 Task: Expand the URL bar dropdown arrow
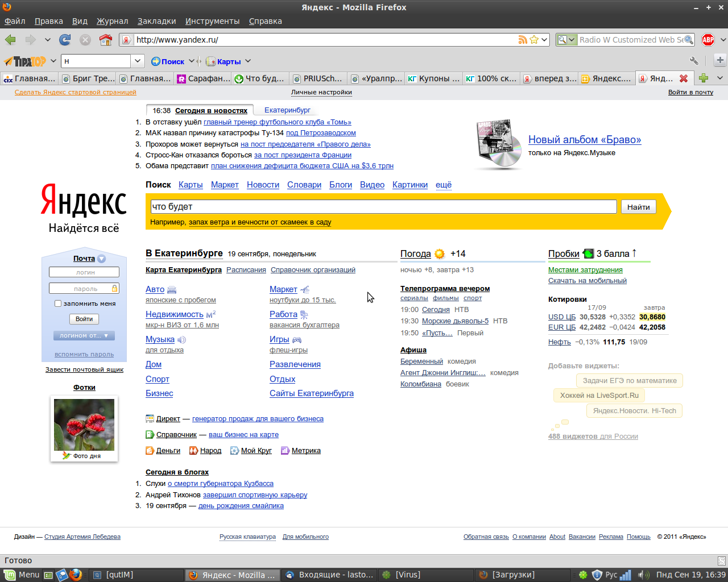pyautogui.click(x=544, y=40)
